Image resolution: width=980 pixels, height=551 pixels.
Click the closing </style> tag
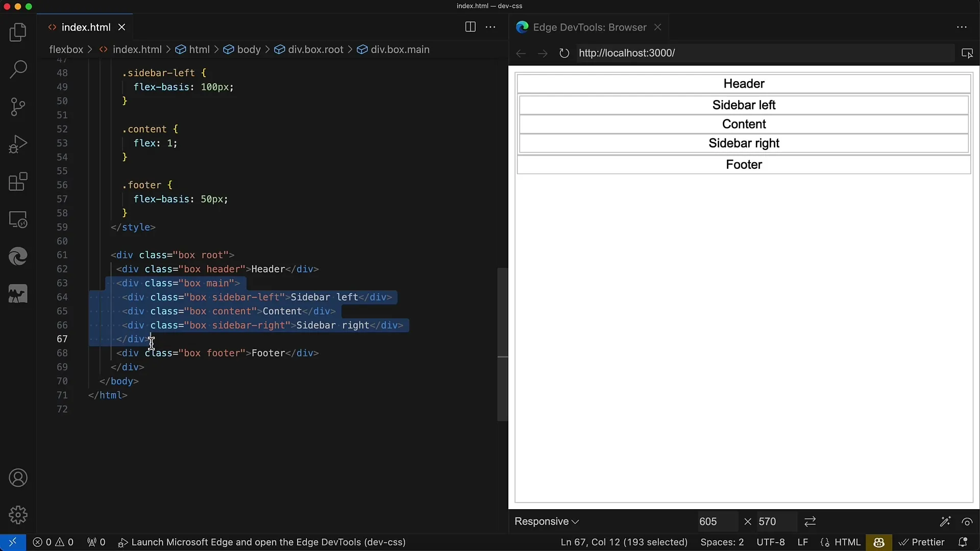tap(133, 227)
